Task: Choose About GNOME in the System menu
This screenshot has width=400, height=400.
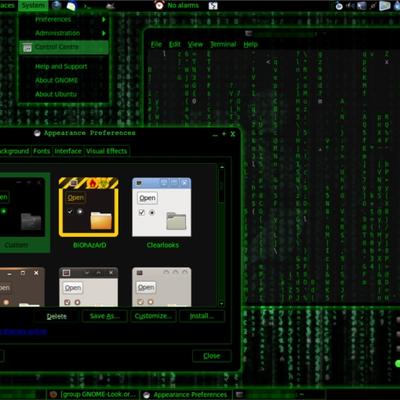Action: pyautogui.click(x=64, y=80)
